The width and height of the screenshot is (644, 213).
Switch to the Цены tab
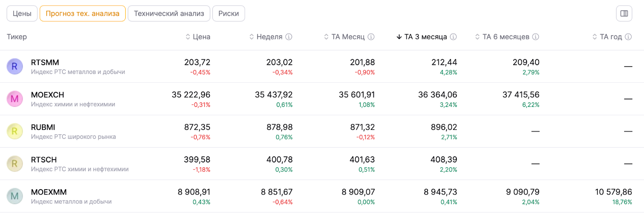click(22, 13)
